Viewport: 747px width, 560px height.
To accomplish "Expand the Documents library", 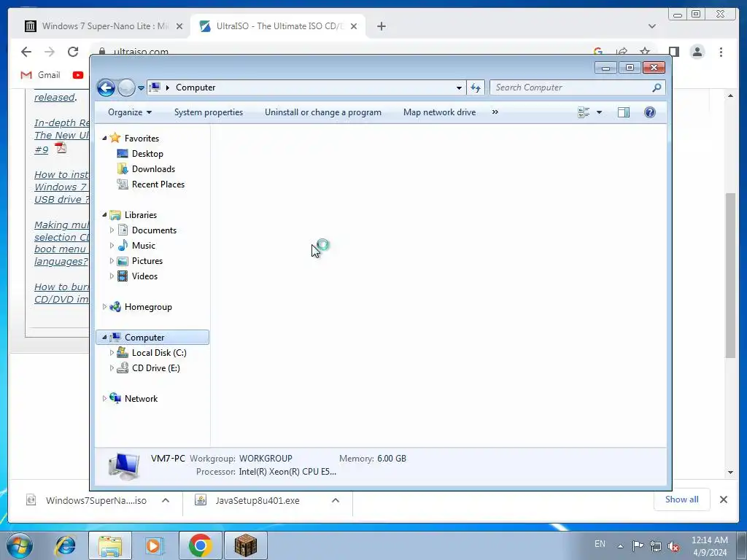I will click(x=112, y=230).
